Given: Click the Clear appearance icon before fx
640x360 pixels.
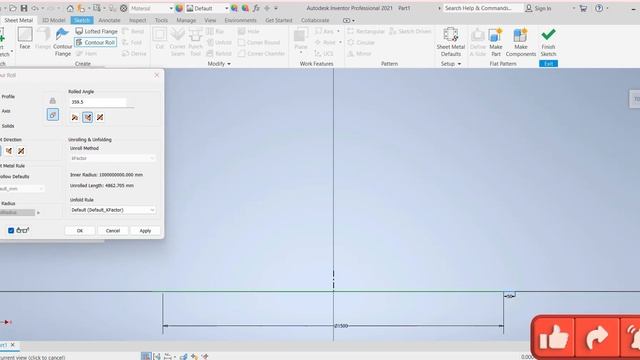Looking at the screenshot, I should click(245, 8).
